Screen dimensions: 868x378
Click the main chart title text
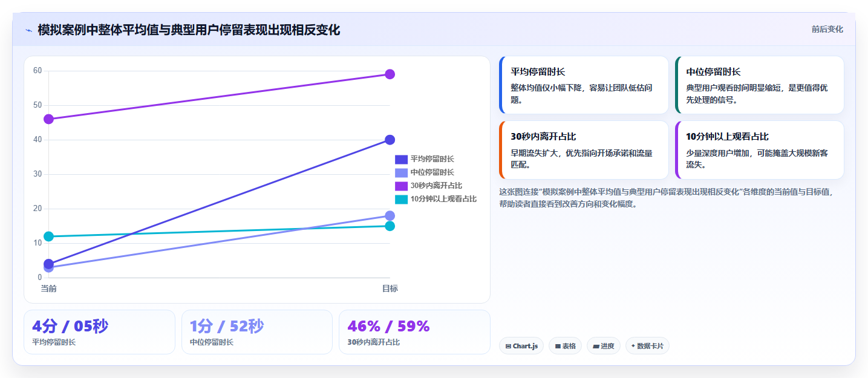[x=189, y=30]
